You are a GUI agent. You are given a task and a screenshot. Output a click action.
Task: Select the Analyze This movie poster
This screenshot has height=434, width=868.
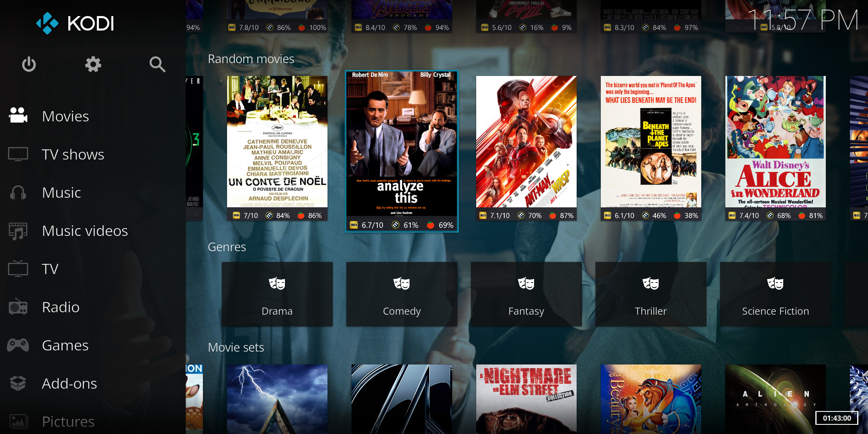401,145
